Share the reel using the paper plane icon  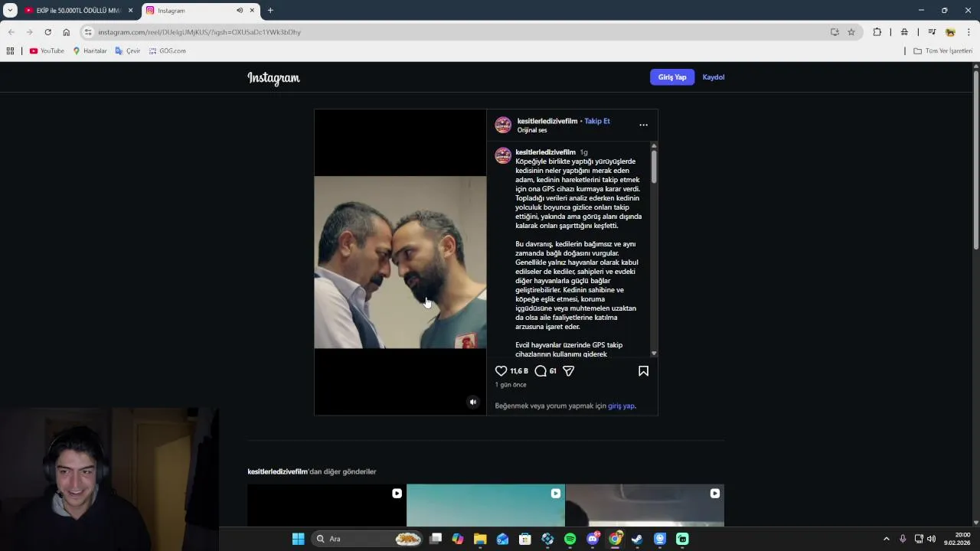(x=568, y=371)
